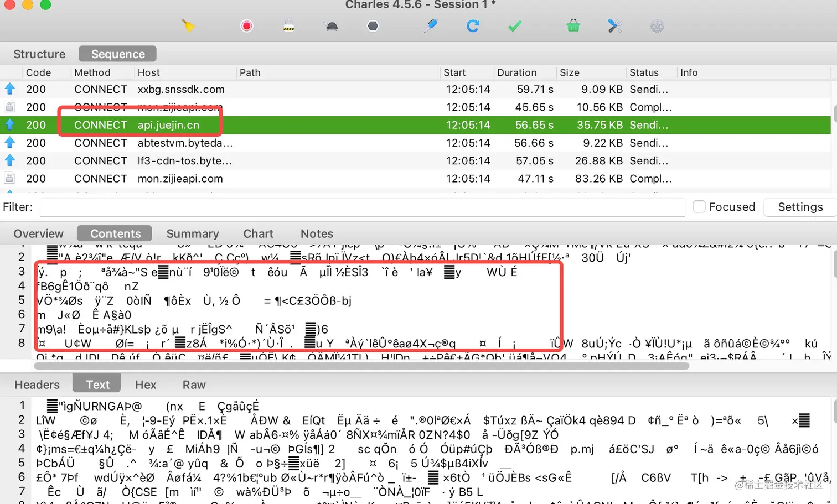
Task: Open the Tools wrench icon
Action: tap(615, 26)
